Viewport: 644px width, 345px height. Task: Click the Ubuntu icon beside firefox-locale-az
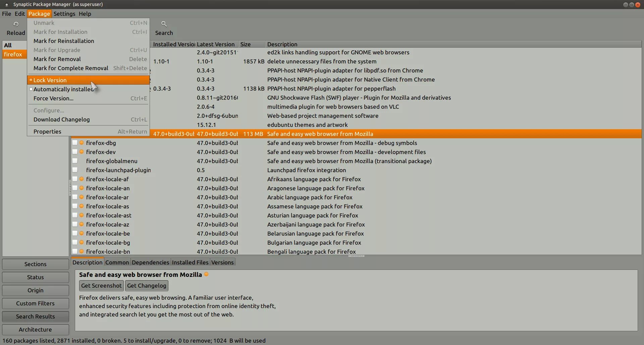pos(82,224)
